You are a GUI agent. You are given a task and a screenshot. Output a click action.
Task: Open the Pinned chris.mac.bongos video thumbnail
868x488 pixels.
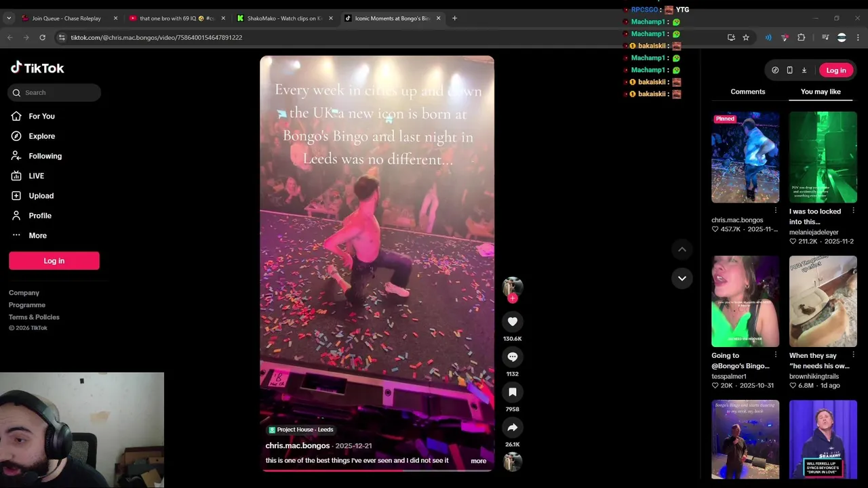(745, 157)
